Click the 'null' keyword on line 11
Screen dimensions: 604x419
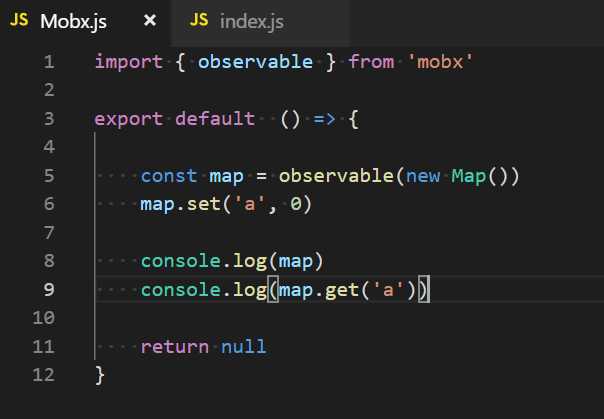(x=243, y=347)
